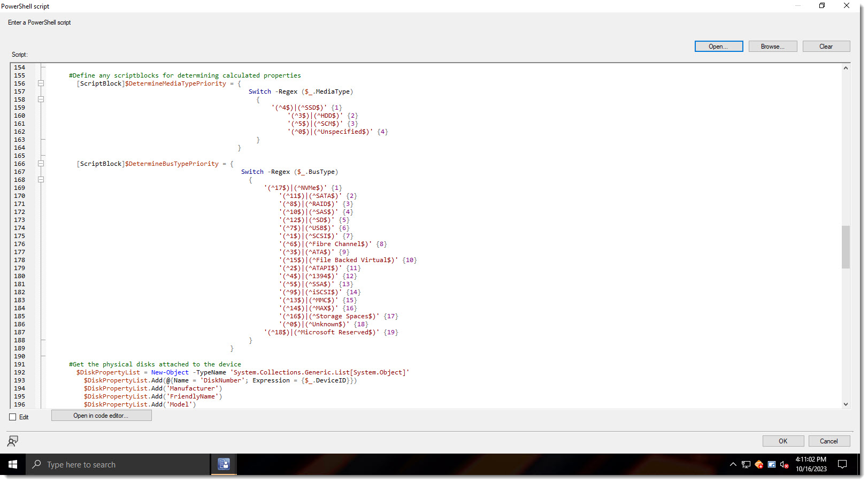Screen dimensions: 868x483
Task: Click the Microsoft Reserved regex line
Action: coord(331,332)
